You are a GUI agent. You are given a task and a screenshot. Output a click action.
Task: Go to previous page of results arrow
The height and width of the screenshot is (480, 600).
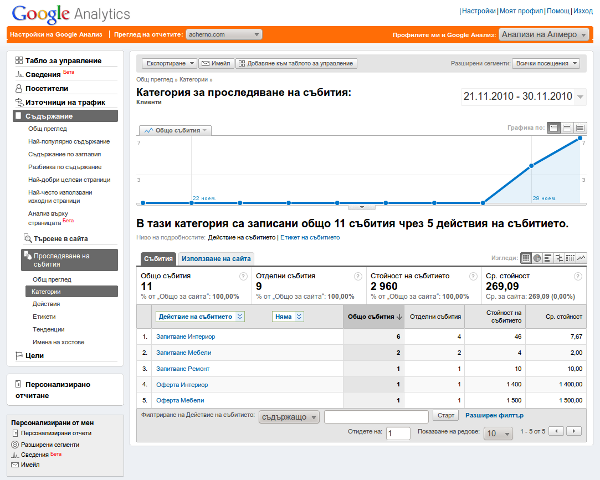click(556, 431)
